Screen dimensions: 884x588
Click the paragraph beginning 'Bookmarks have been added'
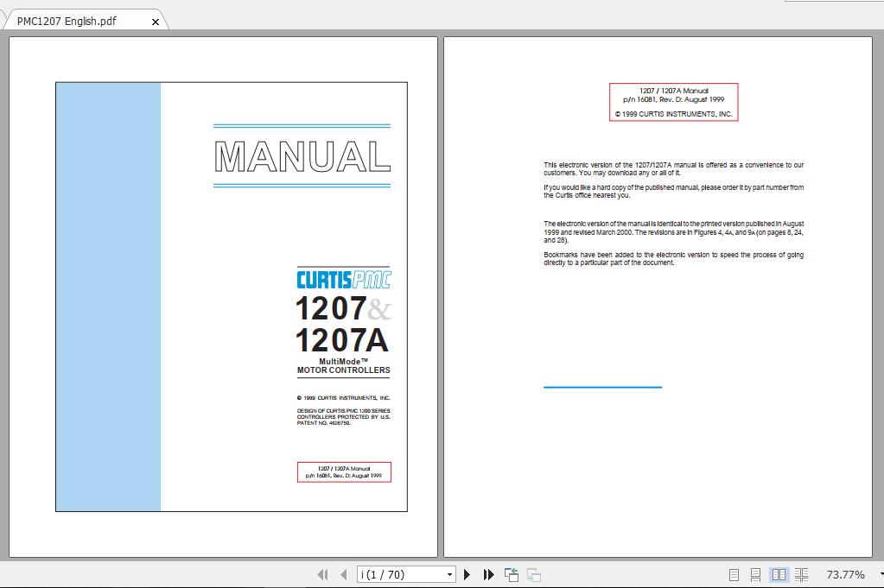pos(674,258)
